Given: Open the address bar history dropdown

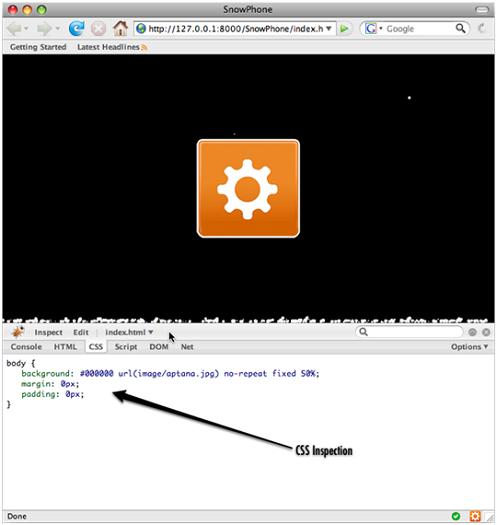Looking at the screenshot, I should pos(329,28).
